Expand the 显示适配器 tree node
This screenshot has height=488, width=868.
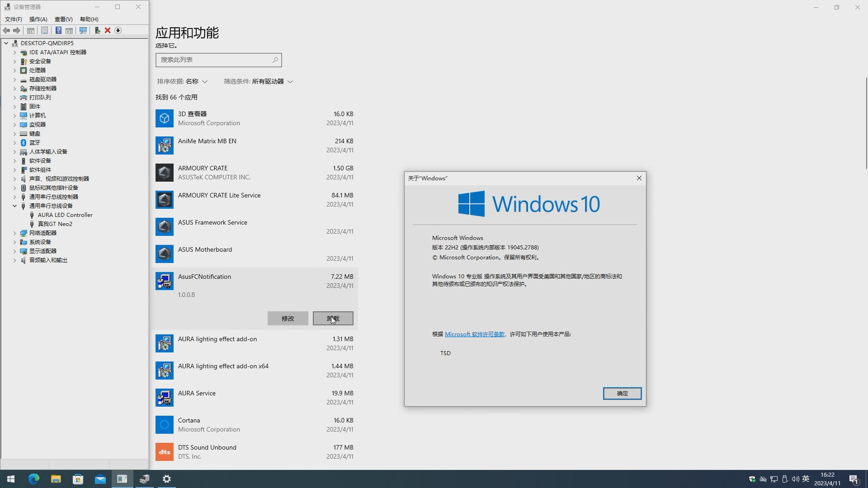click(x=14, y=251)
